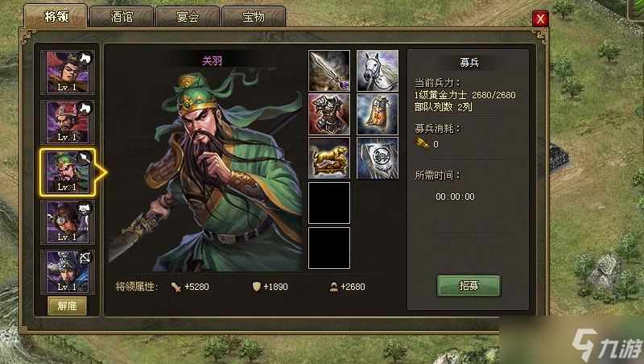The image size is (644, 364).
Task: Open the armor equipment slot
Action: 329,114
